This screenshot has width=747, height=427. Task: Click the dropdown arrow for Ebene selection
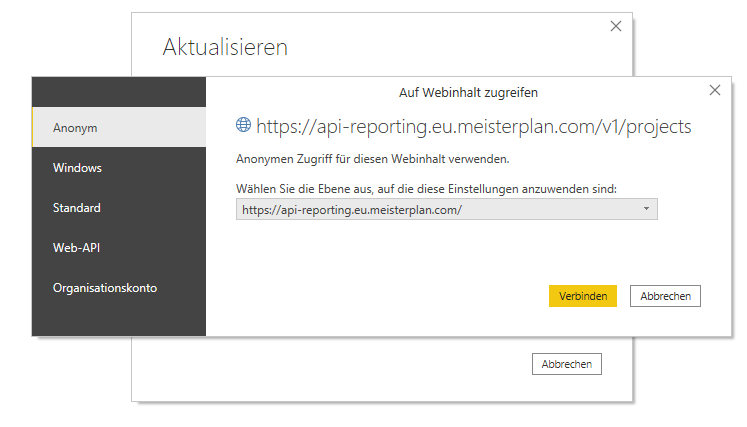coord(646,209)
